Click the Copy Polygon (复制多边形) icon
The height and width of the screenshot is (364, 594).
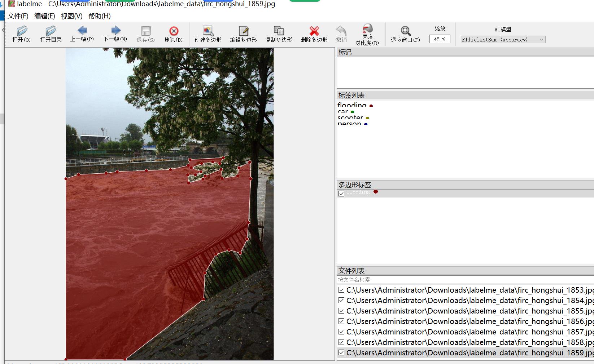[x=279, y=34]
